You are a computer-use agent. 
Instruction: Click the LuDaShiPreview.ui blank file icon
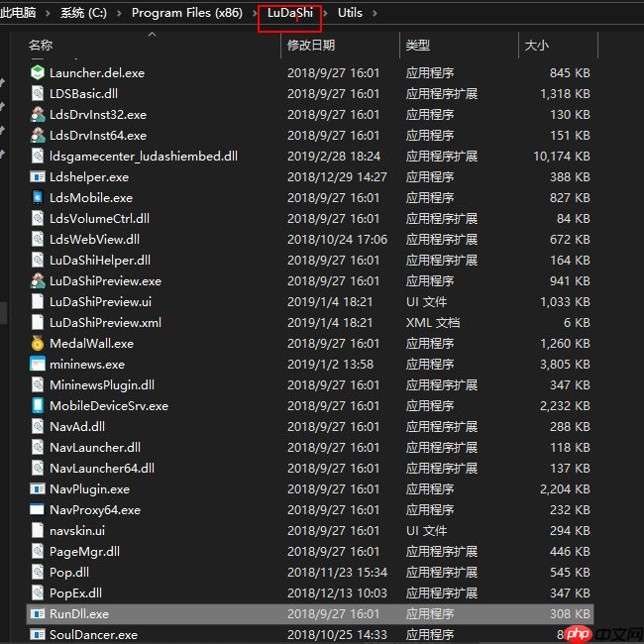(38, 302)
